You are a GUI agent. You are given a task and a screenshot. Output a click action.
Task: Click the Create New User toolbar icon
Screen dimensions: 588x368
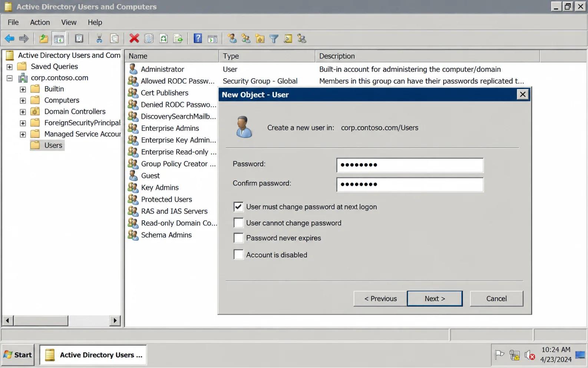(232, 39)
